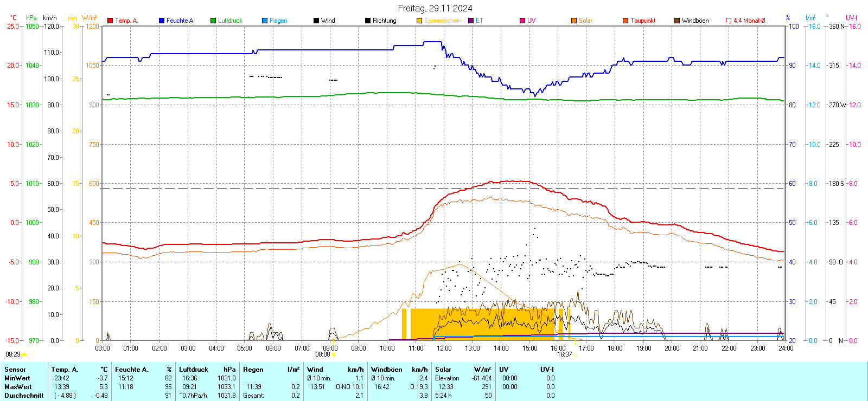
Task: Click the green Luftdruck legend square
Action: 213,21
